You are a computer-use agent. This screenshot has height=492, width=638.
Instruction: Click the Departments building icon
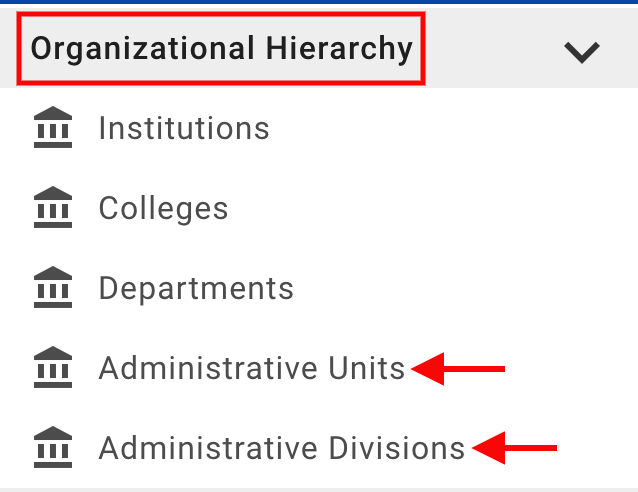[x=53, y=289]
